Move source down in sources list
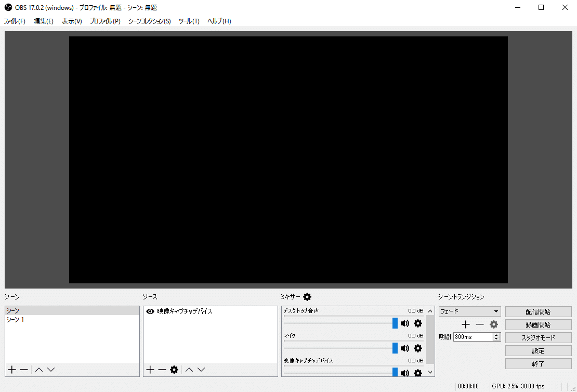The image size is (577, 392). (201, 370)
